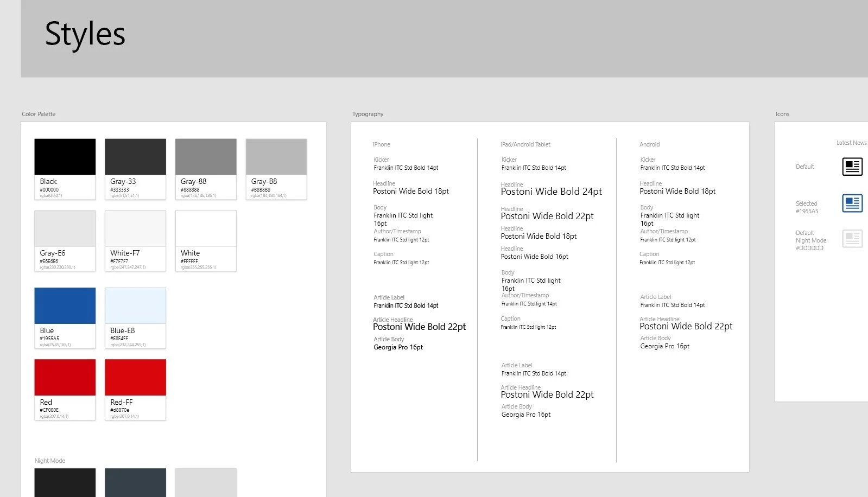The image size is (868, 497).
Task: Select the Styles page title
Action: point(85,34)
